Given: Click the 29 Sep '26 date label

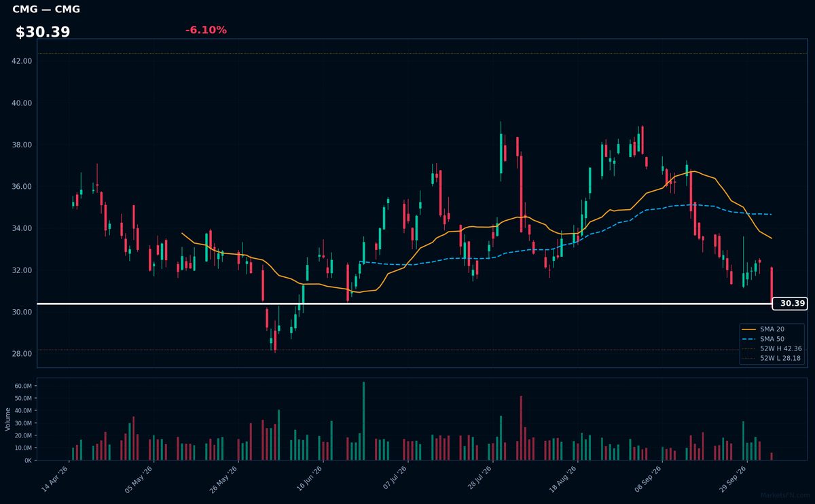Looking at the screenshot, I should pyautogui.click(x=732, y=478).
